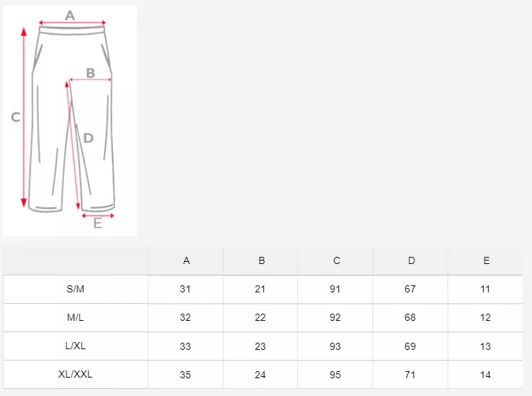
Task: Click the column E table header
Action: 486,260
